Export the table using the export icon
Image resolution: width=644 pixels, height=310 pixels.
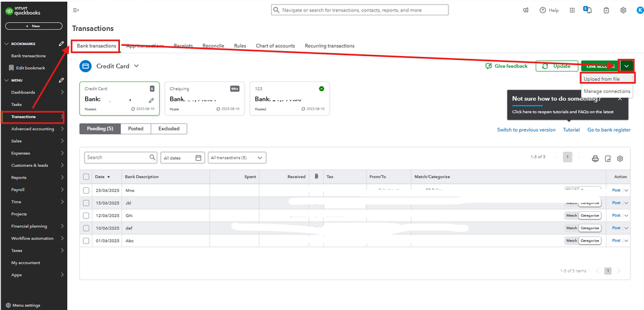click(x=609, y=159)
